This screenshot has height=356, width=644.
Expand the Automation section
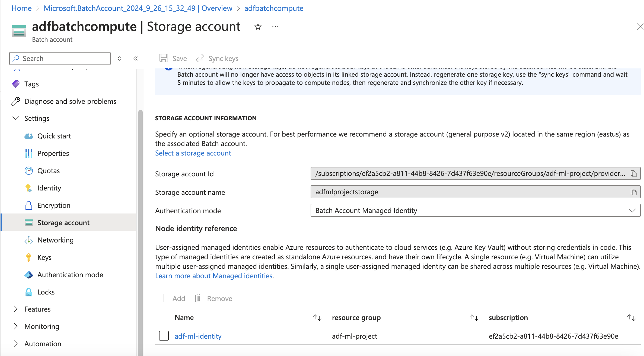(16, 344)
